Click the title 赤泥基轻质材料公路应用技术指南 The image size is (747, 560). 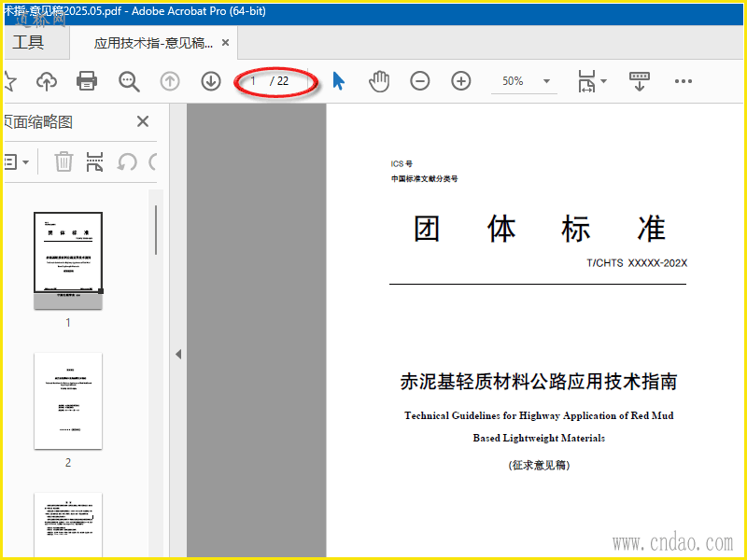[539, 382]
